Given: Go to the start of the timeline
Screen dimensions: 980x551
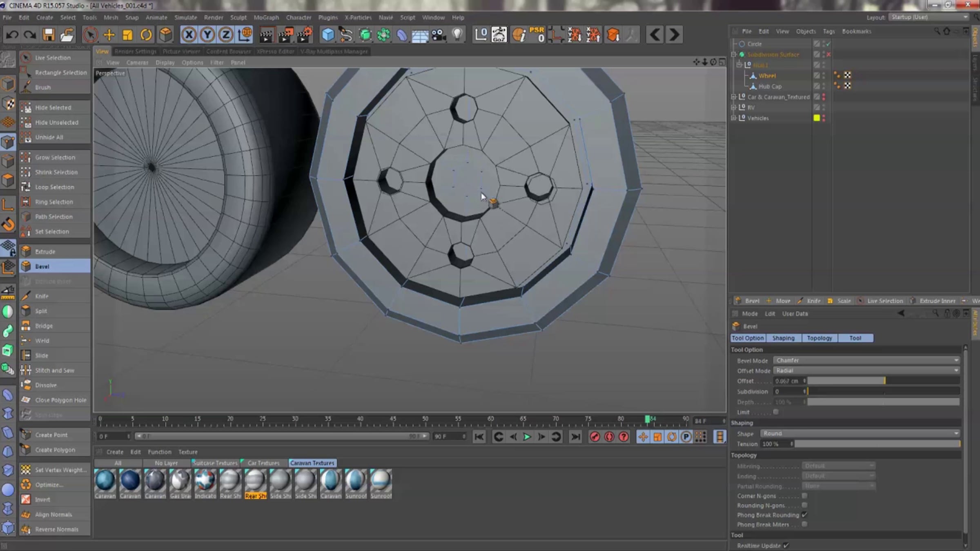Looking at the screenshot, I should point(479,437).
